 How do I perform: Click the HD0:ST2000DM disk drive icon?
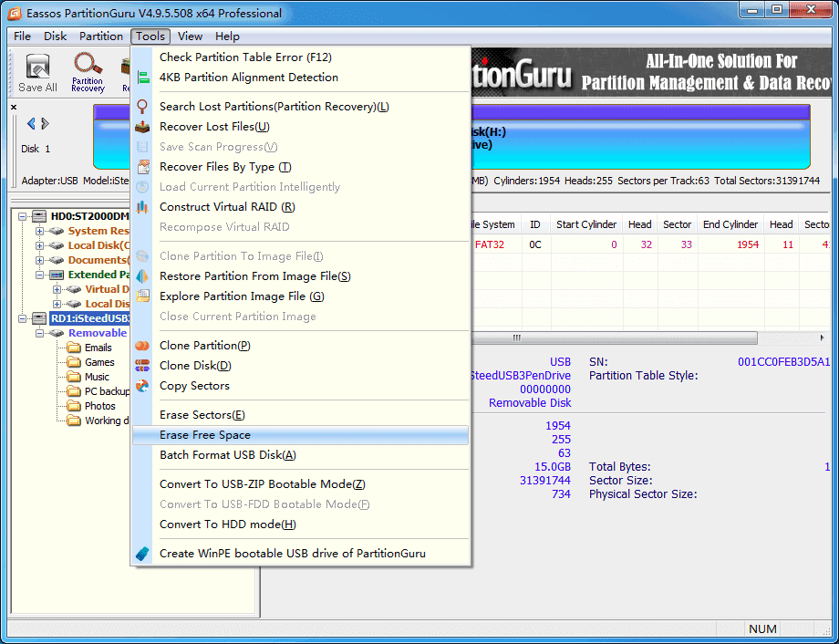[x=39, y=216]
